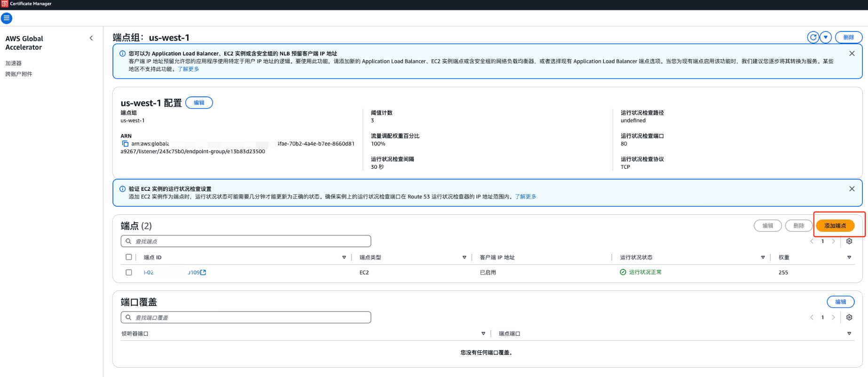Click the 您没有任何端口覆盖 empty message
Viewport: 868px width, 377px height.
486,353
